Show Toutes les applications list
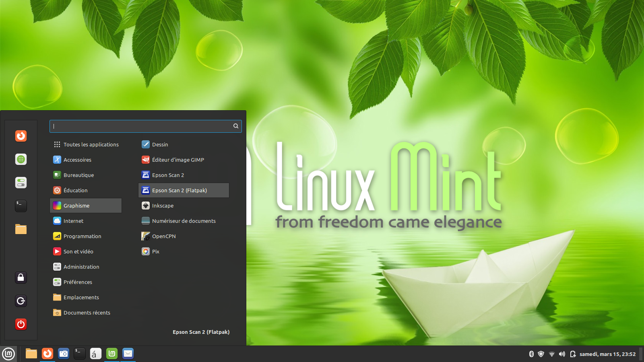The height and width of the screenshot is (362, 644). [x=91, y=144]
